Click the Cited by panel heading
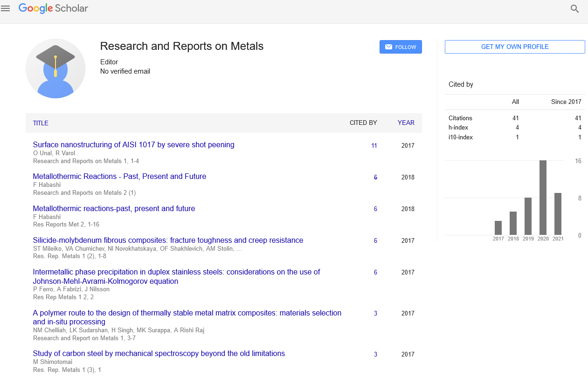588x377 pixels. pyautogui.click(x=461, y=84)
